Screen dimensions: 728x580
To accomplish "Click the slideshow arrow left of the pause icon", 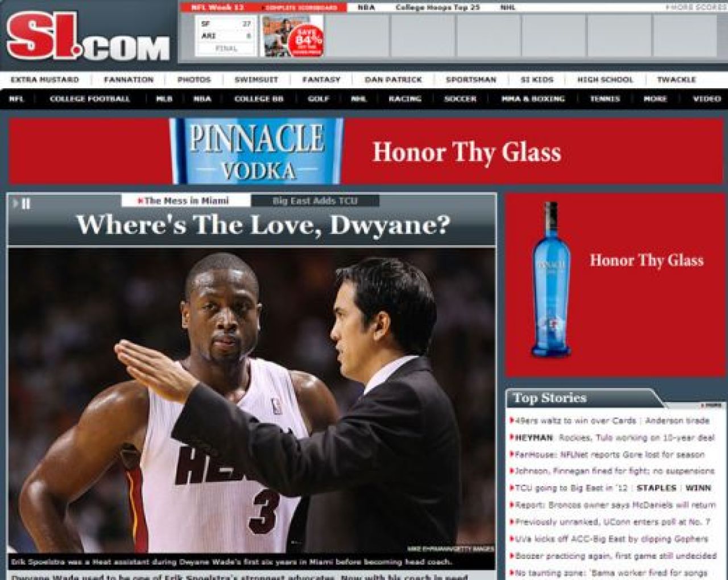I will click(x=15, y=203).
